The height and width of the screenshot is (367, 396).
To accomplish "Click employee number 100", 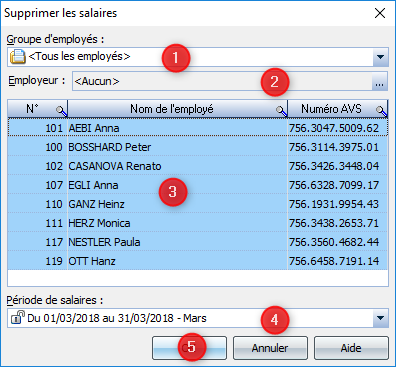I will pyautogui.click(x=54, y=147).
